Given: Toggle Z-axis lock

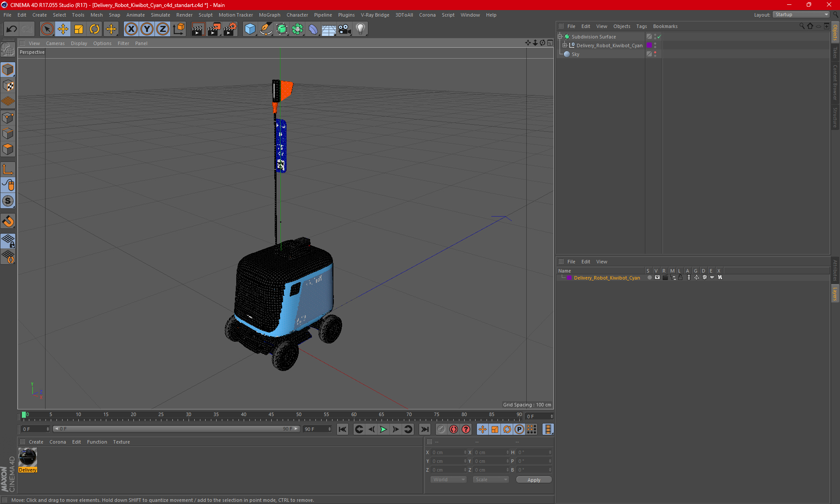Looking at the screenshot, I should pyautogui.click(x=163, y=29).
